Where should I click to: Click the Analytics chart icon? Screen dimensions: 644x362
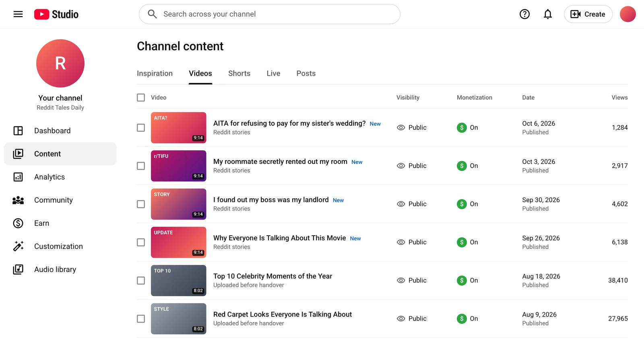pos(18,177)
